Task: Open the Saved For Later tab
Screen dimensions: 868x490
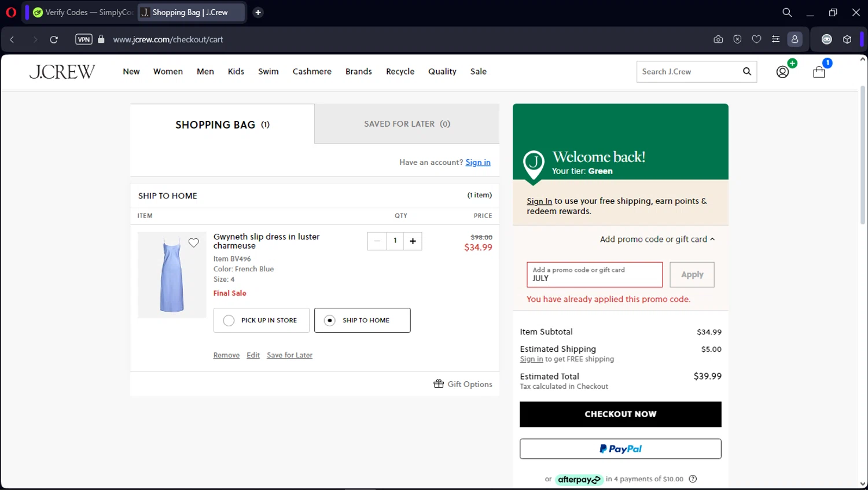Action: [x=407, y=124]
